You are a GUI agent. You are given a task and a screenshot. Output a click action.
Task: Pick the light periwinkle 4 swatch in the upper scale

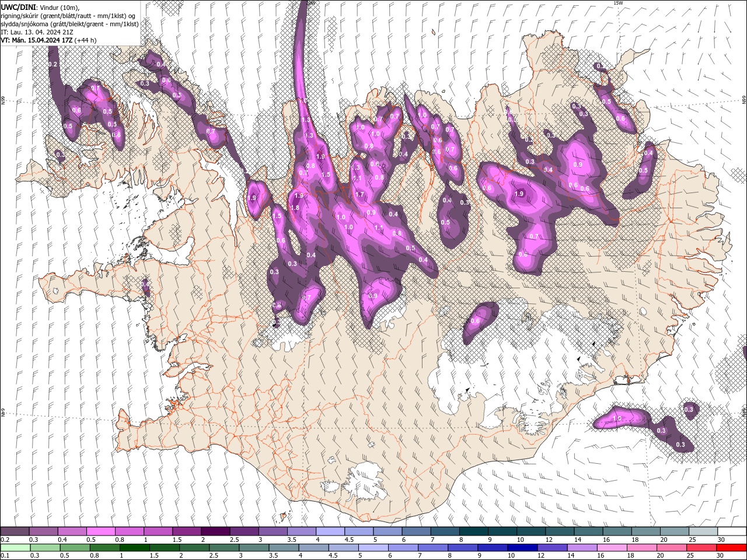(329, 531)
